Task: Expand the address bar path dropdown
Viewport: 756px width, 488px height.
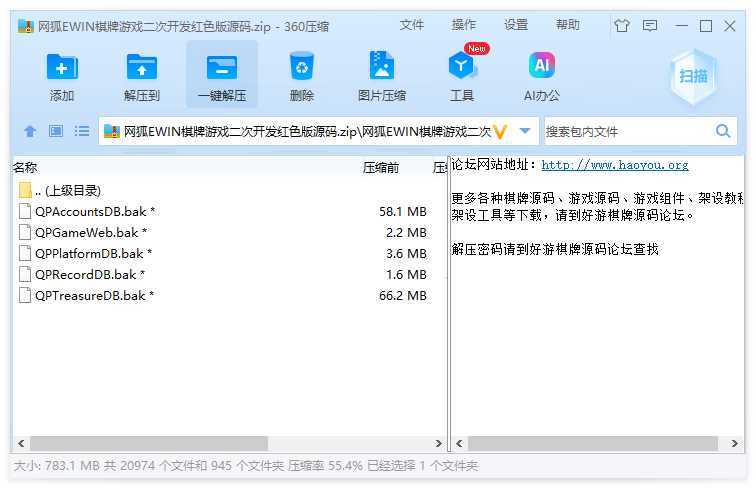Action: 525,131
